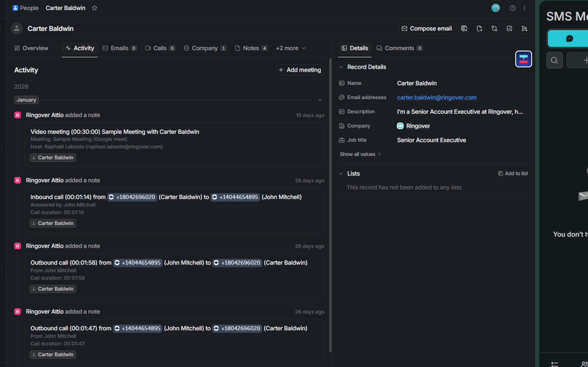
Task: Star the Carter Baldwin record as favorite
Action: (94, 8)
